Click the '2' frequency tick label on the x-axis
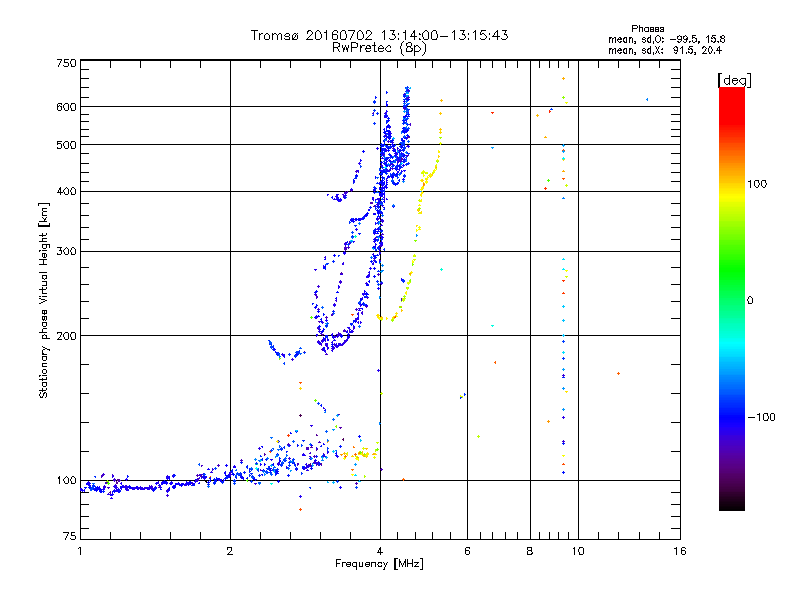800x600 pixels. pyautogui.click(x=230, y=551)
